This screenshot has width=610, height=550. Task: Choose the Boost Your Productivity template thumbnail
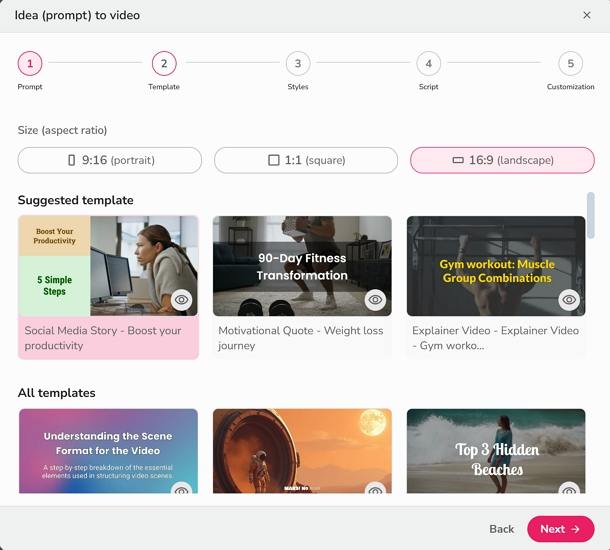109,266
